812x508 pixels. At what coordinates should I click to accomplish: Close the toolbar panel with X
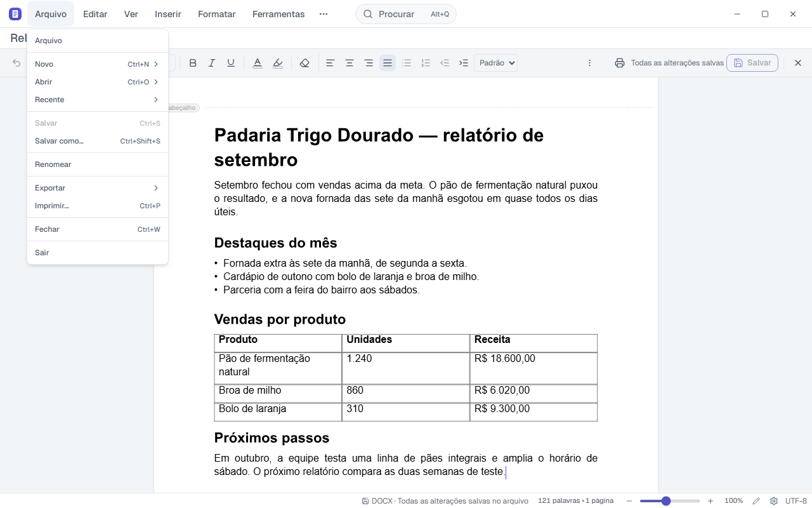point(798,63)
